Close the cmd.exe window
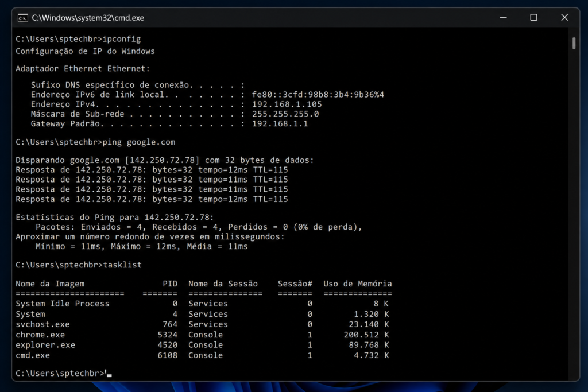588x392 pixels. coord(564,18)
